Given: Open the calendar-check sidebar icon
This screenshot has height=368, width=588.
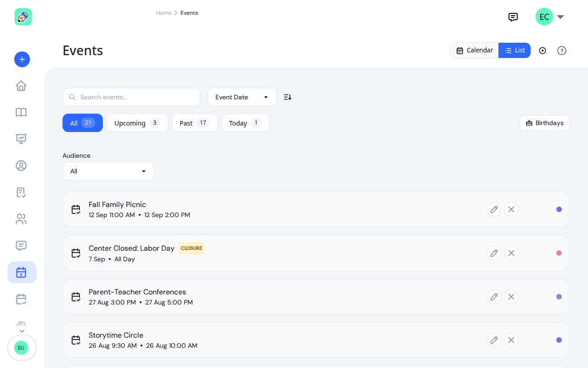Looking at the screenshot, I should coord(21,299).
